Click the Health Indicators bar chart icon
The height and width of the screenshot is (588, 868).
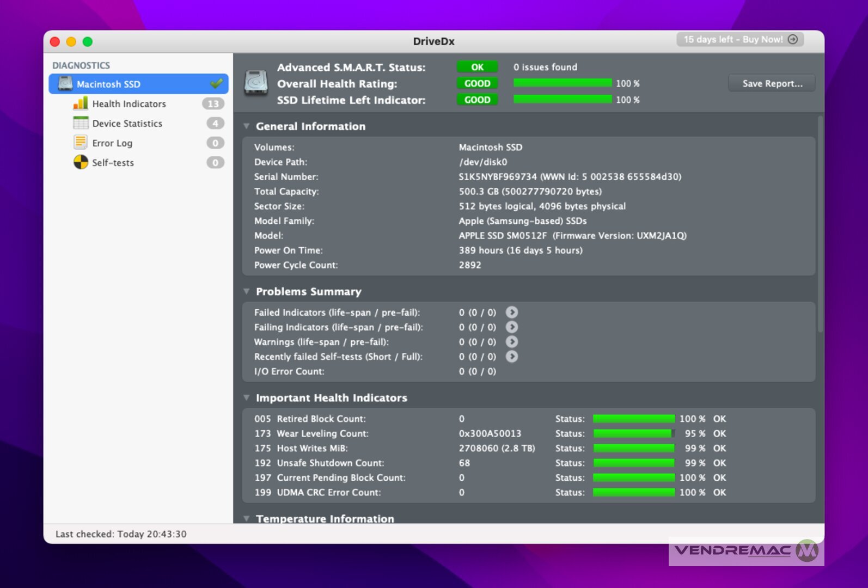click(x=81, y=103)
